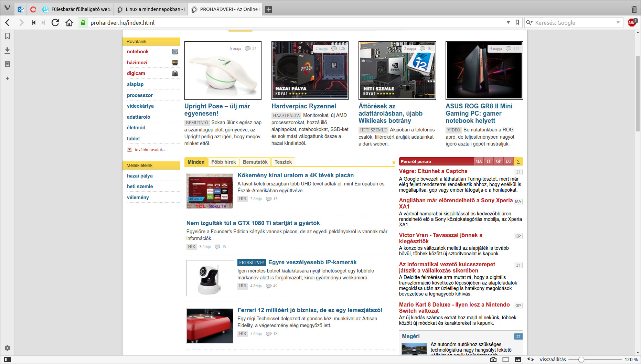Select the Főbb hírek tab
Image resolution: width=641 pixels, height=364 pixels.
pos(224,162)
